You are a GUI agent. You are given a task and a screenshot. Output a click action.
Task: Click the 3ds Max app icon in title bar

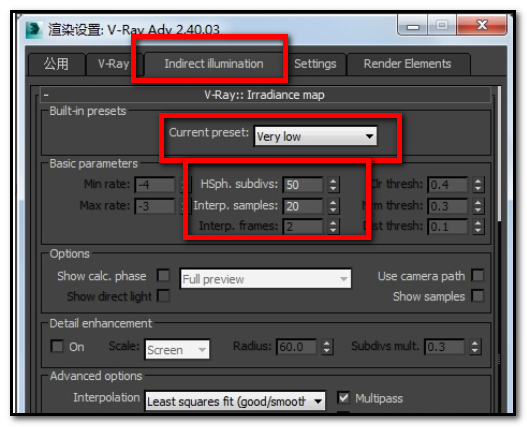click(x=34, y=30)
